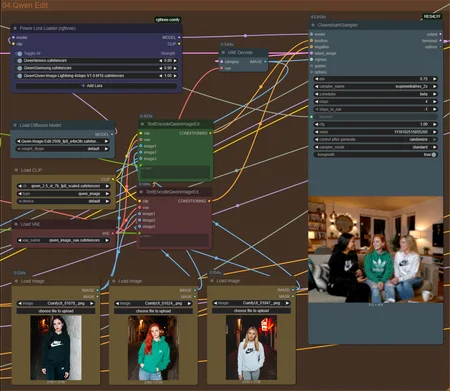Toggle the Samsung lora with strength 0.90

(x=19, y=68)
